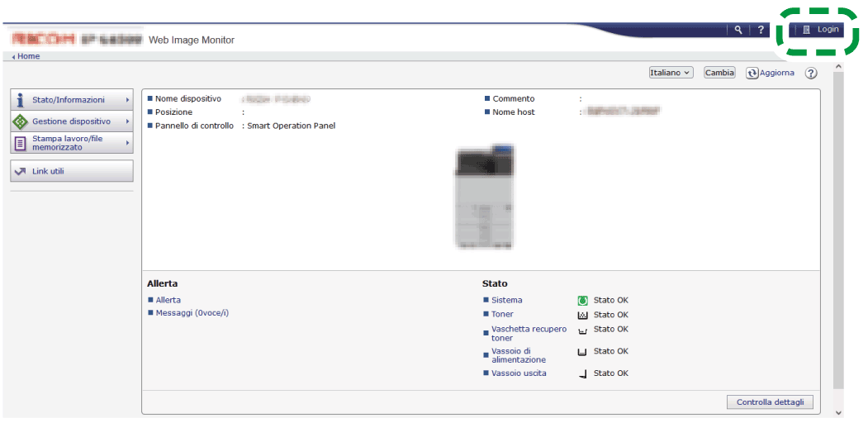868x423 pixels.
Task: Click the Toner cartridge status icon
Action: pos(581,315)
